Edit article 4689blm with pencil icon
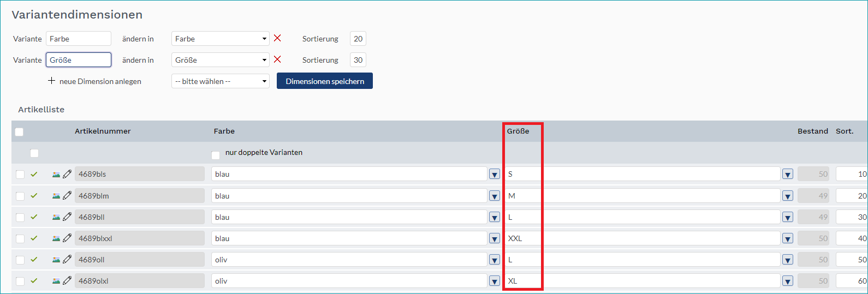 (x=67, y=195)
